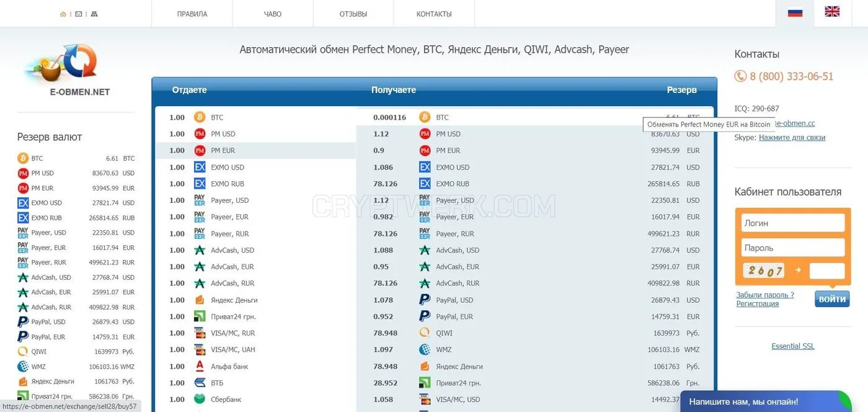Screen dimensions: 868x412
Task: Choose Приват24 грн. text in Получаете column
Action: 458,383
